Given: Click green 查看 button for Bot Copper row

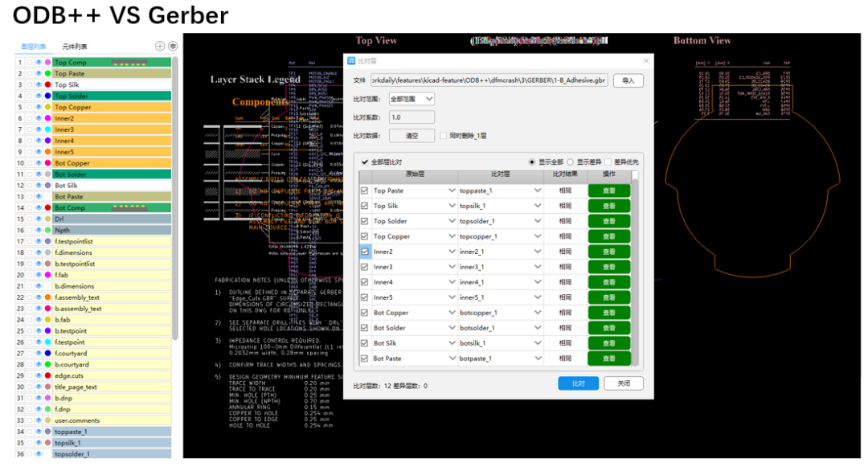Looking at the screenshot, I should [x=609, y=313].
